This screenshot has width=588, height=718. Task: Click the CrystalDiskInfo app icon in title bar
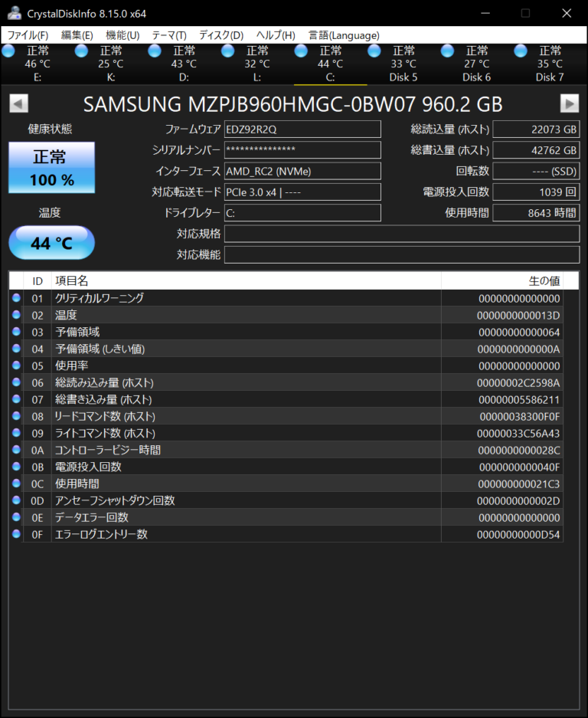pyautogui.click(x=12, y=13)
